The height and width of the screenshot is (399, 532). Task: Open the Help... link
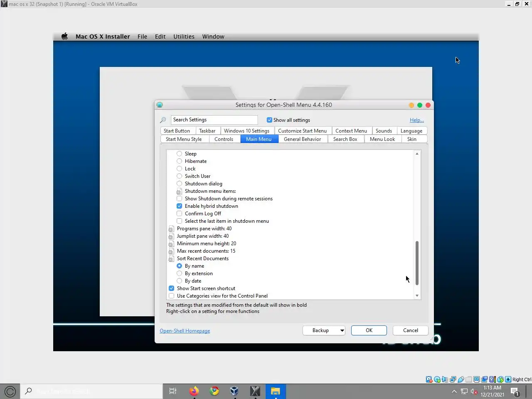pyautogui.click(x=417, y=120)
